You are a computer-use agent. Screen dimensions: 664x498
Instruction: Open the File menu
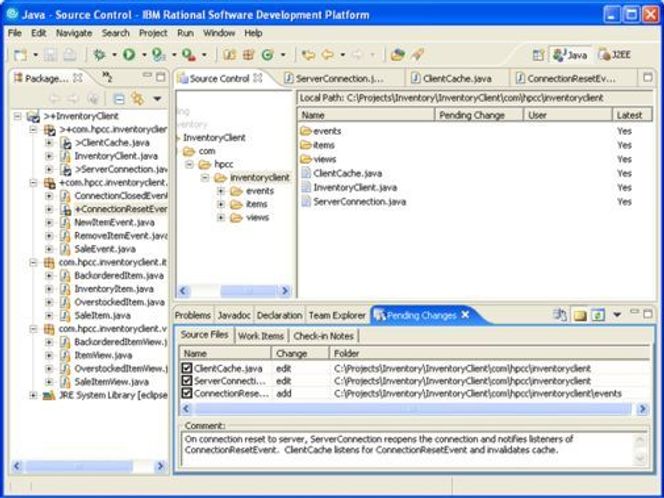click(15, 33)
